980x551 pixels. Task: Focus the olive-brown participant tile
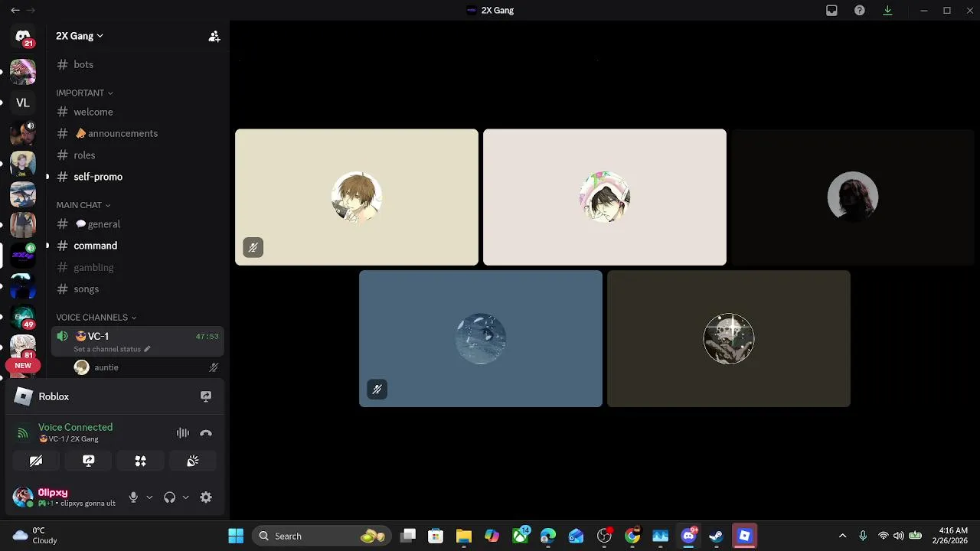pos(729,338)
